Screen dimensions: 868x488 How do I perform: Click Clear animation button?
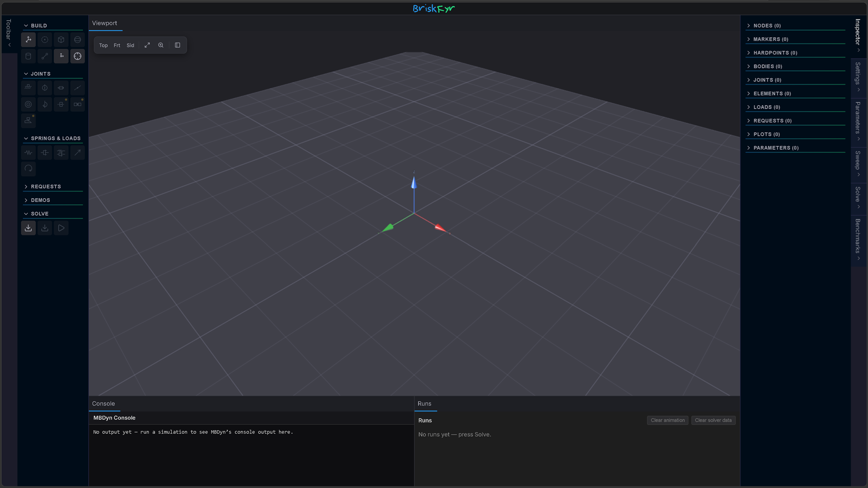pos(668,421)
